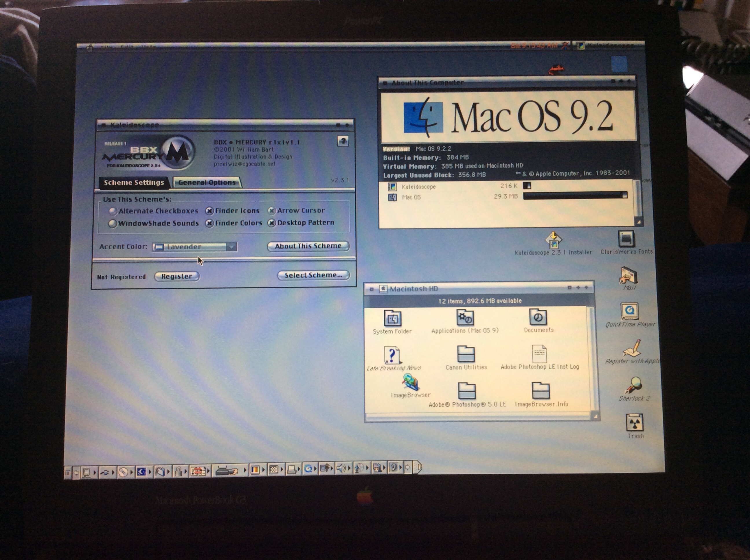The image size is (750, 560).
Task: Select the Scheme Settings tab
Action: click(x=134, y=183)
